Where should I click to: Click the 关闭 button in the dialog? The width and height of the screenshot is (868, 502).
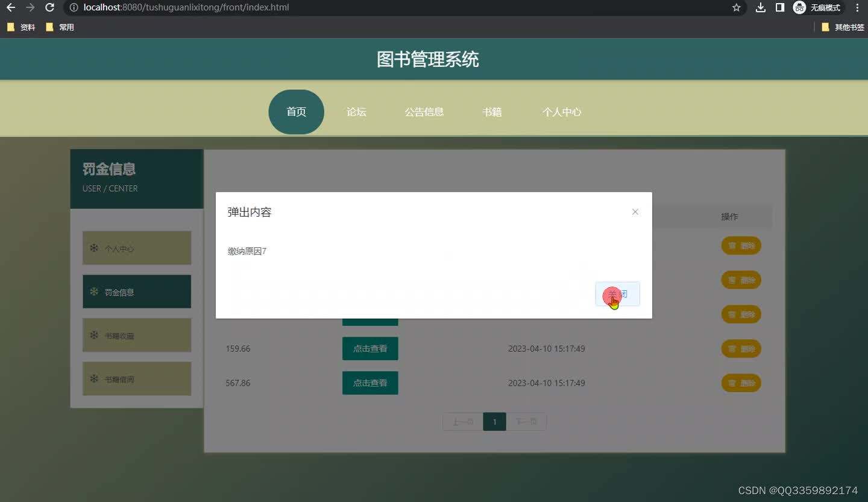[x=617, y=294]
